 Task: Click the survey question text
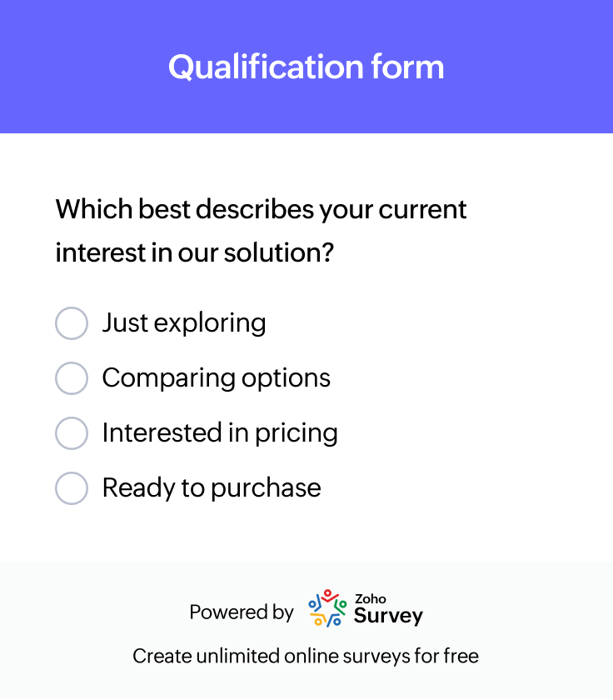pos(260,231)
